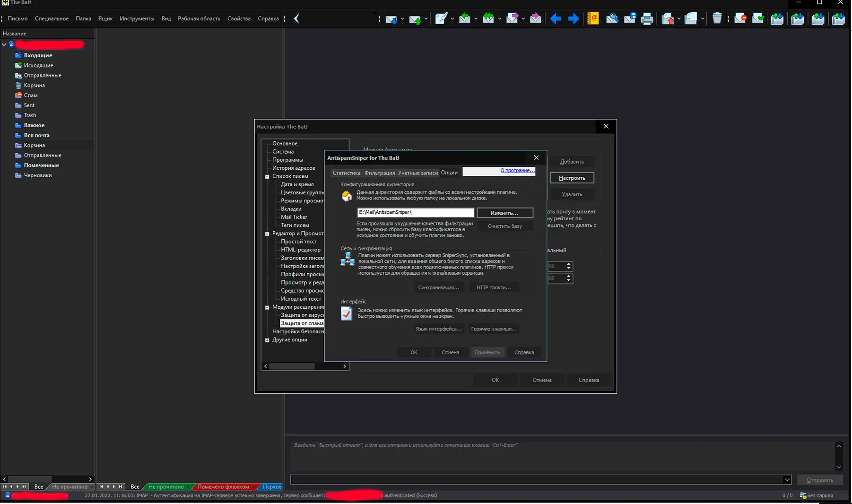Viewport: 852px width, 504px height.
Task: Click the printer icon to print
Action: click(647, 19)
